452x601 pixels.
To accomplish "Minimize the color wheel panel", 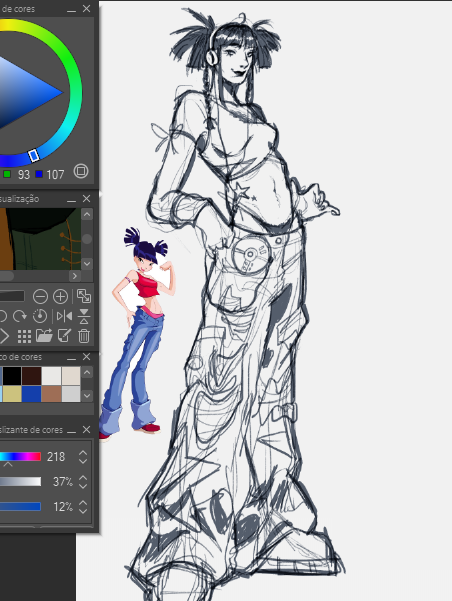I will point(71,9).
